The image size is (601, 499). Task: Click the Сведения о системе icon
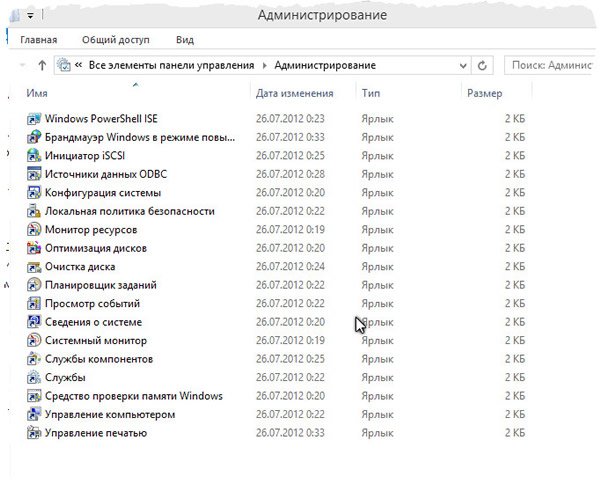tap(34, 322)
